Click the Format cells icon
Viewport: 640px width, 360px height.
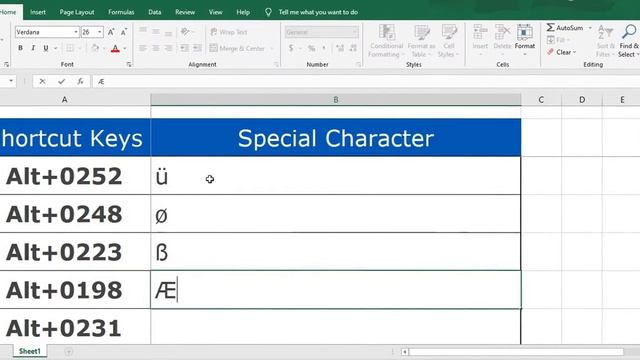tap(524, 37)
